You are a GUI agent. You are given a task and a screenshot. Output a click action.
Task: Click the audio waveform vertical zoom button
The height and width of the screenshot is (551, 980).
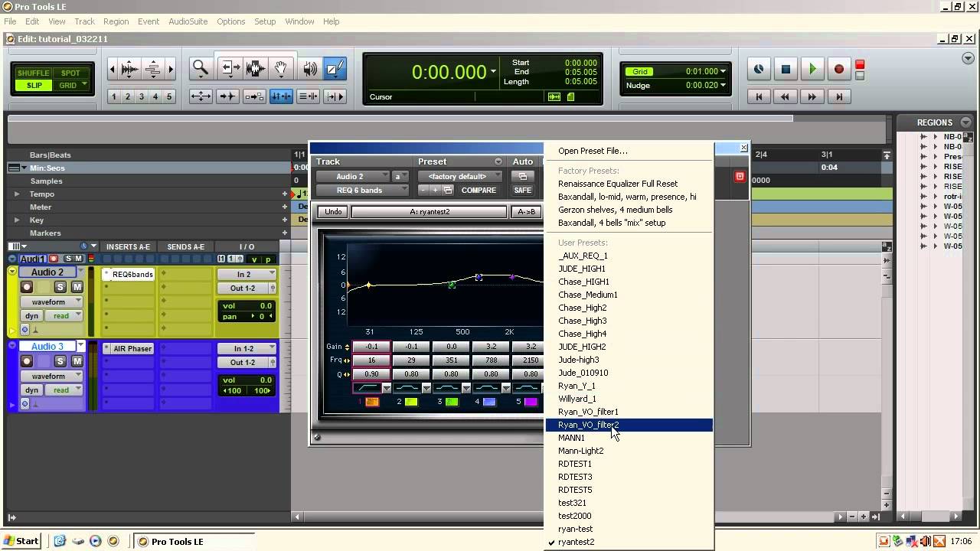click(x=130, y=69)
